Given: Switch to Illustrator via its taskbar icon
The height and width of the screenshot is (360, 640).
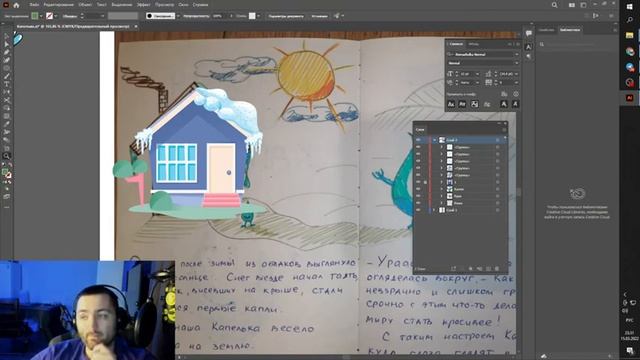Looking at the screenshot, I should tap(629, 98).
